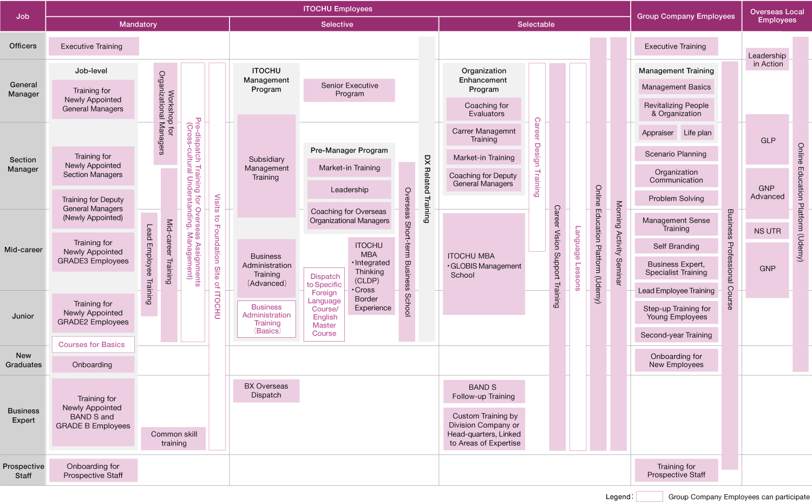Click Business Administration Training (Advanced) box

click(x=266, y=269)
